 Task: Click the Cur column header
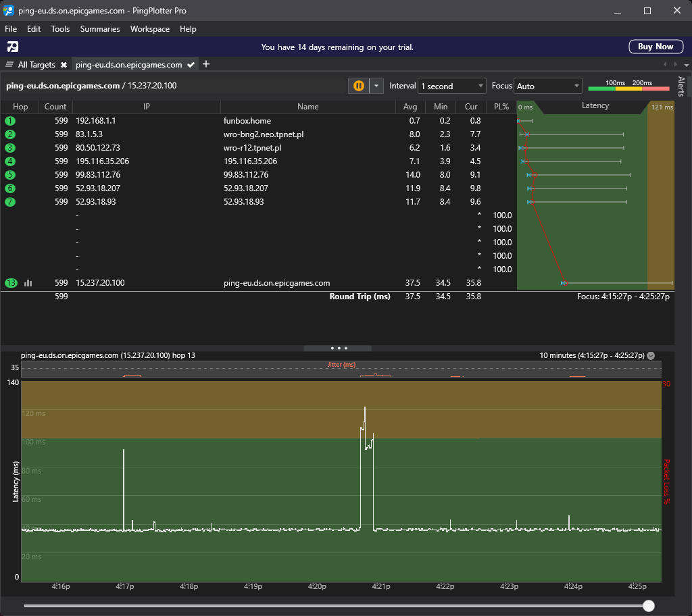[471, 107]
